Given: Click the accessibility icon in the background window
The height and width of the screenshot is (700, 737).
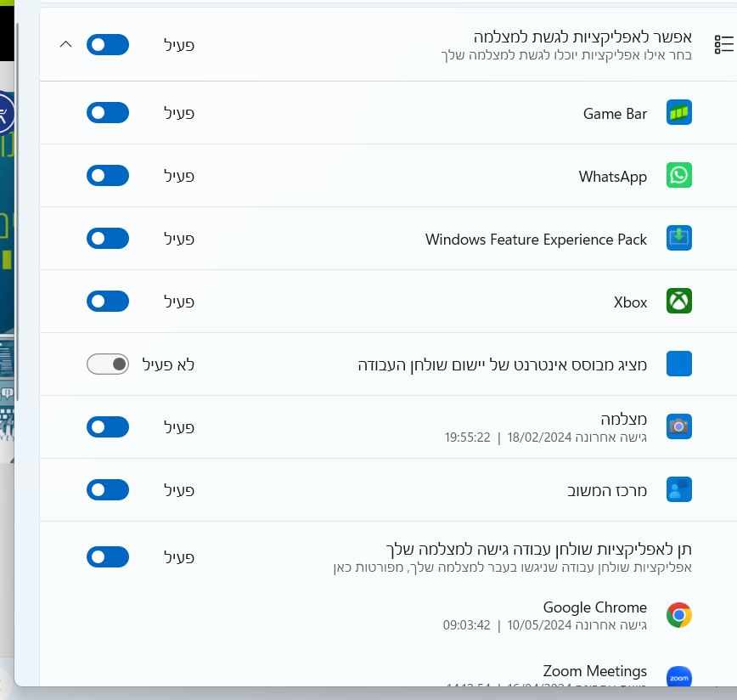Looking at the screenshot, I should point(6,113).
